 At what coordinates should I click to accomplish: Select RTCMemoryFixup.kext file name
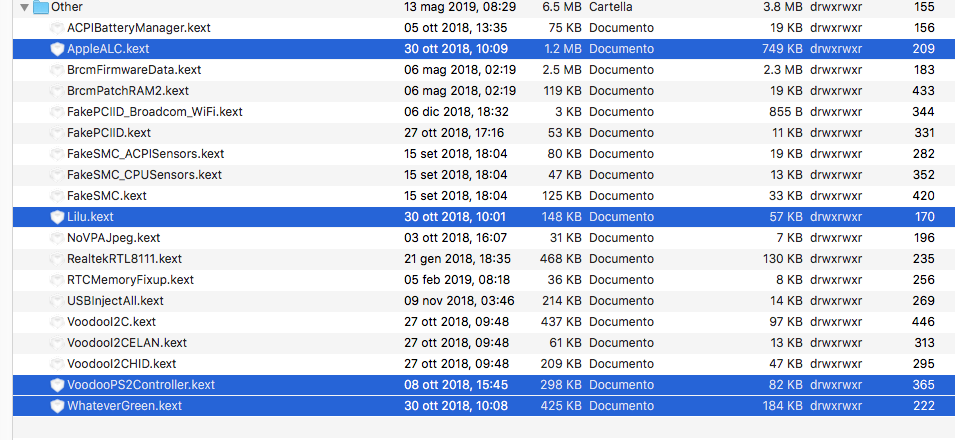130,280
